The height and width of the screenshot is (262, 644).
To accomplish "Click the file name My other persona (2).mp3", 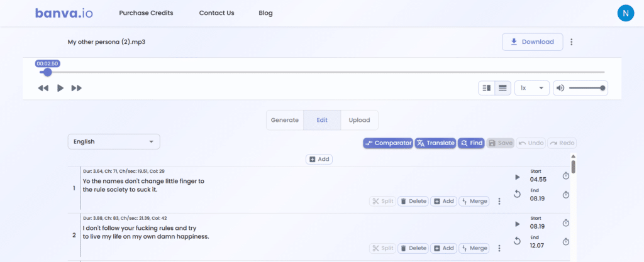I will (x=106, y=42).
